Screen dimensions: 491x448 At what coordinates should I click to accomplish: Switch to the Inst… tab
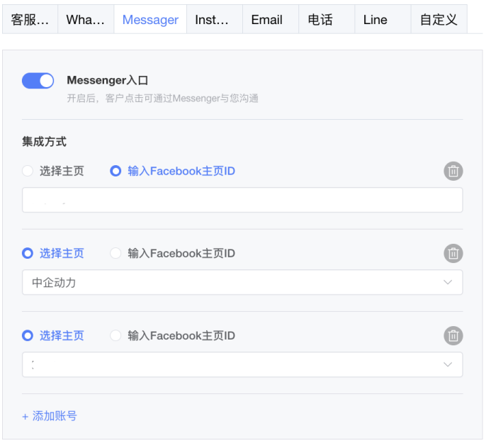[215, 19]
